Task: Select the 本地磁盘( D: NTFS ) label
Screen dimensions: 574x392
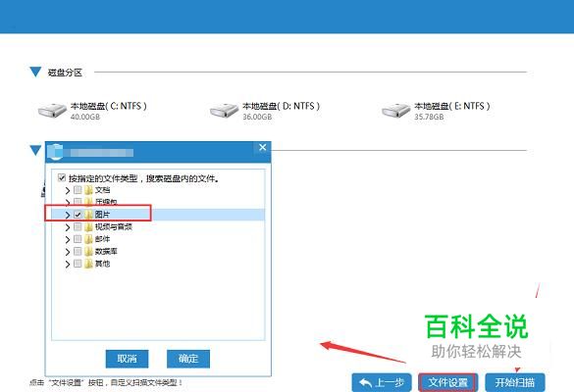Action: point(282,106)
